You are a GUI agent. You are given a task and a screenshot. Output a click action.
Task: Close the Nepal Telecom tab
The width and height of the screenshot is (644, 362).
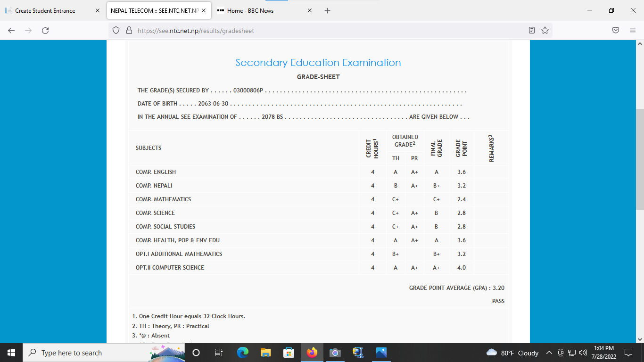tap(203, 10)
